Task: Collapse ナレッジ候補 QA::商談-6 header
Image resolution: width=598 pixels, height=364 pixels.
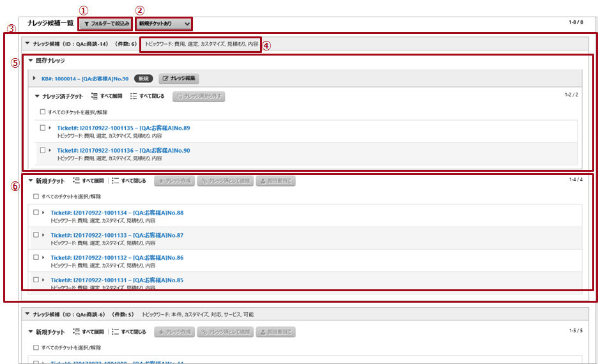Action: [x=27, y=314]
